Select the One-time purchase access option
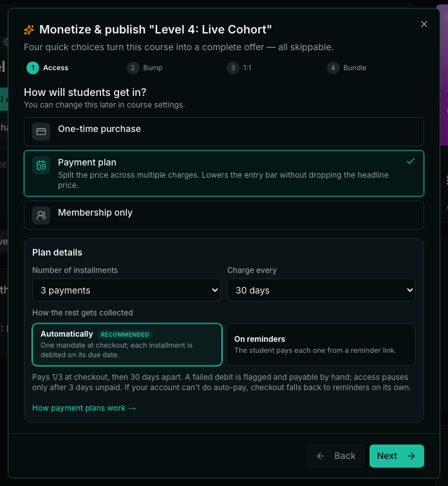 224,131
